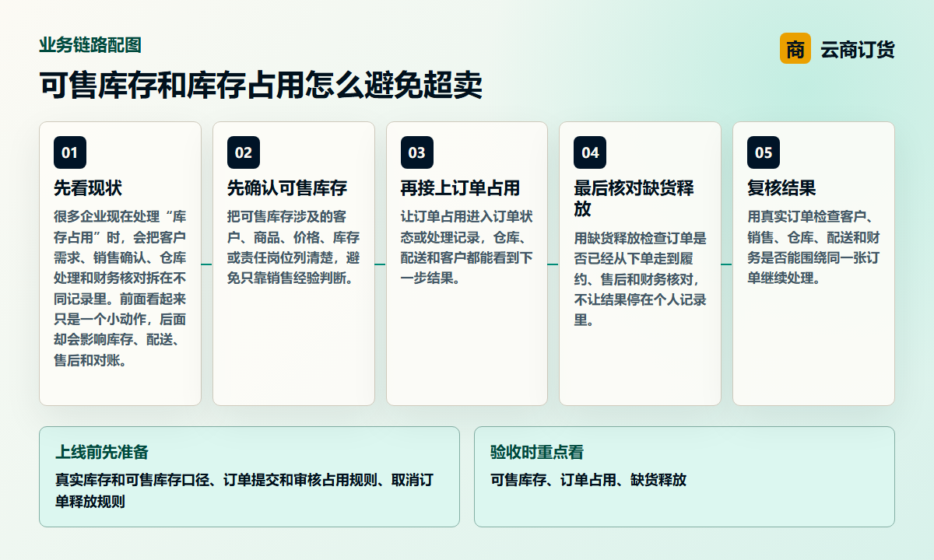Click the paragraph starting 很多企业现在处理
Screen dimensions: 934x560
(x=120, y=288)
